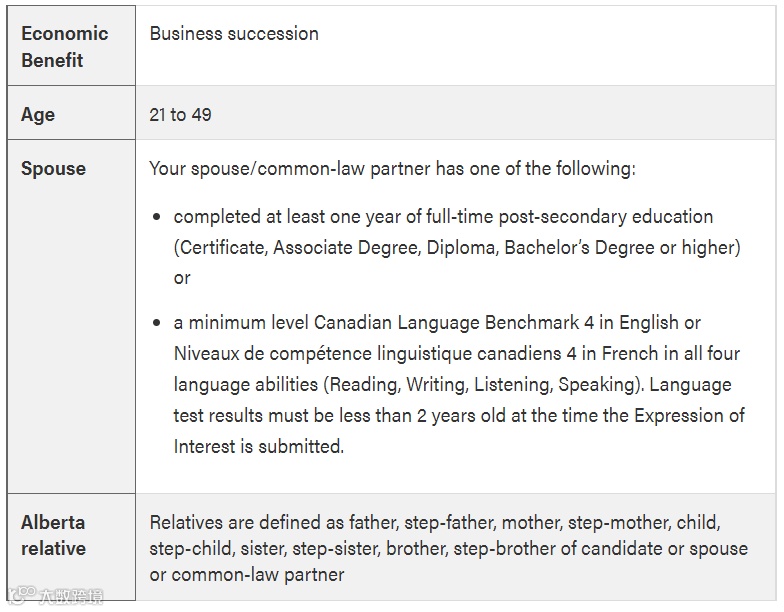Click the spouse/common-law partner intro sentence
This screenshot has height=612, width=784.
click(x=392, y=168)
